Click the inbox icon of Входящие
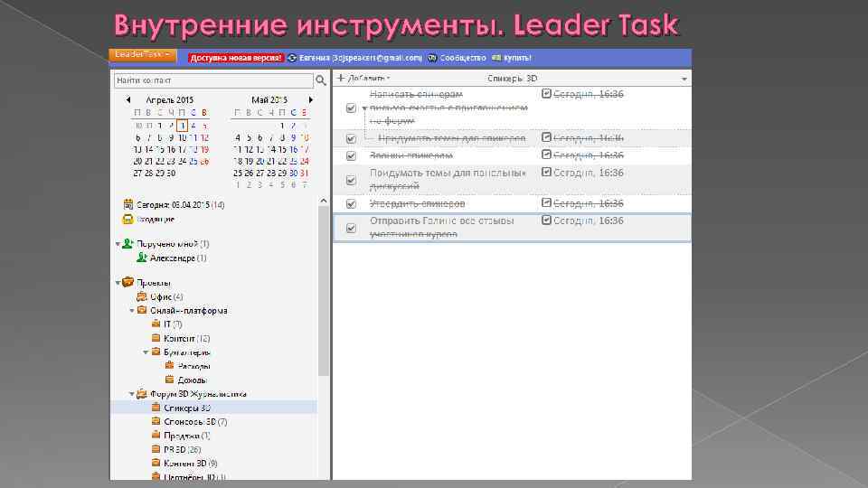The height and width of the screenshot is (488, 868). point(127,219)
